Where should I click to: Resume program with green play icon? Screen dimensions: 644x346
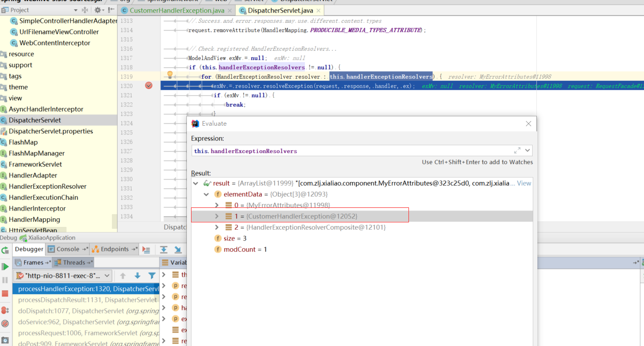(5, 266)
